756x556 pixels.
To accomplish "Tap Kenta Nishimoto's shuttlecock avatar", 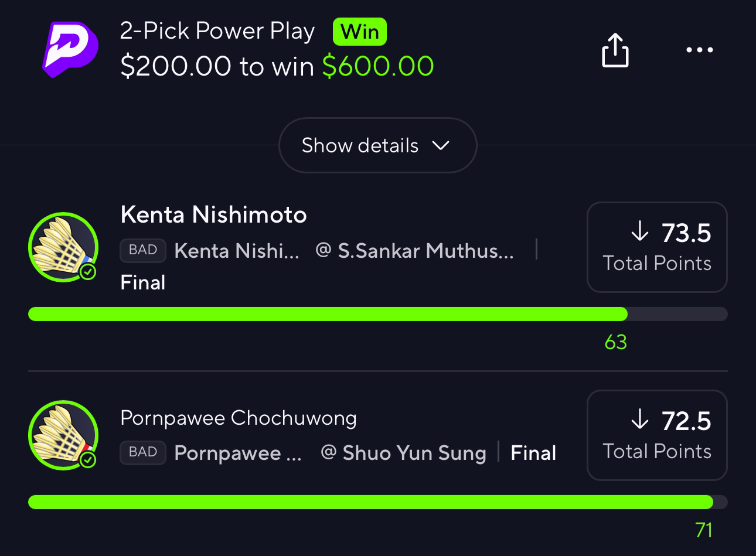I will [63, 247].
